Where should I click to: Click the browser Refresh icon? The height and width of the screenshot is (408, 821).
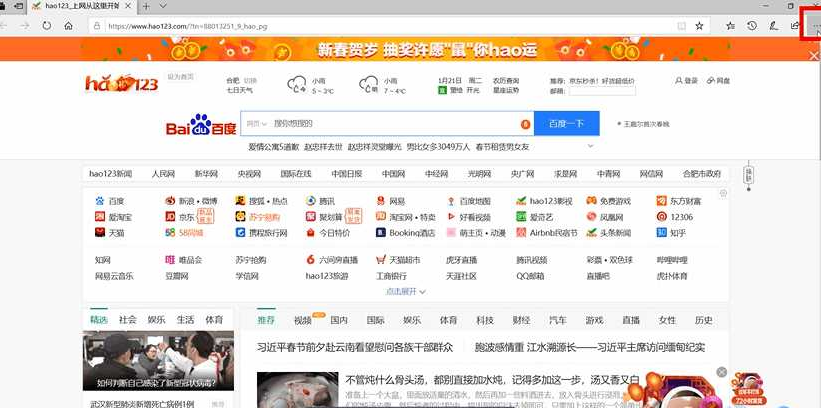tap(47, 26)
